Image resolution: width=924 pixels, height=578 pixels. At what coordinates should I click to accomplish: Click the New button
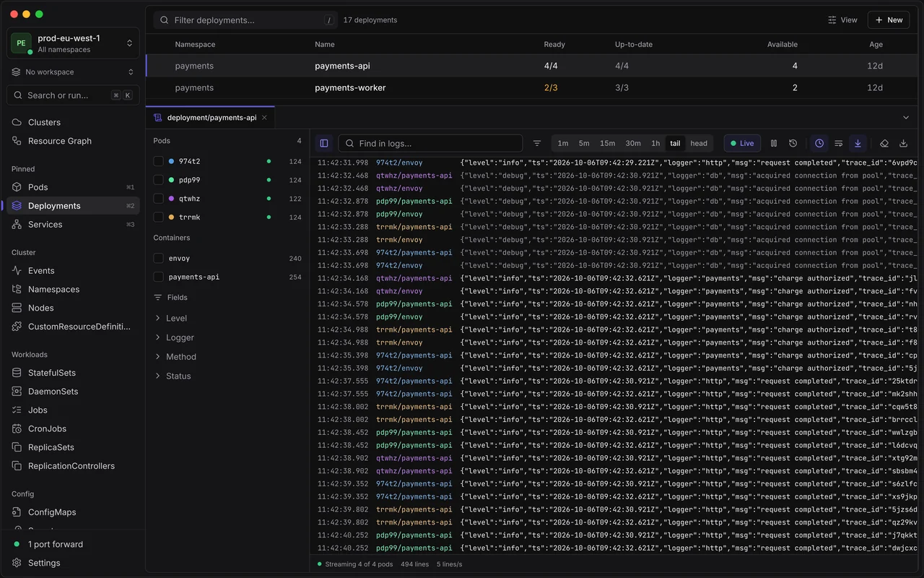[889, 20]
